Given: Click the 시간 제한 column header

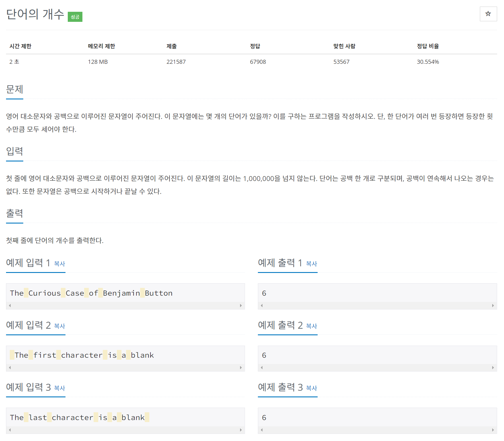Looking at the screenshot, I should tap(20, 46).
